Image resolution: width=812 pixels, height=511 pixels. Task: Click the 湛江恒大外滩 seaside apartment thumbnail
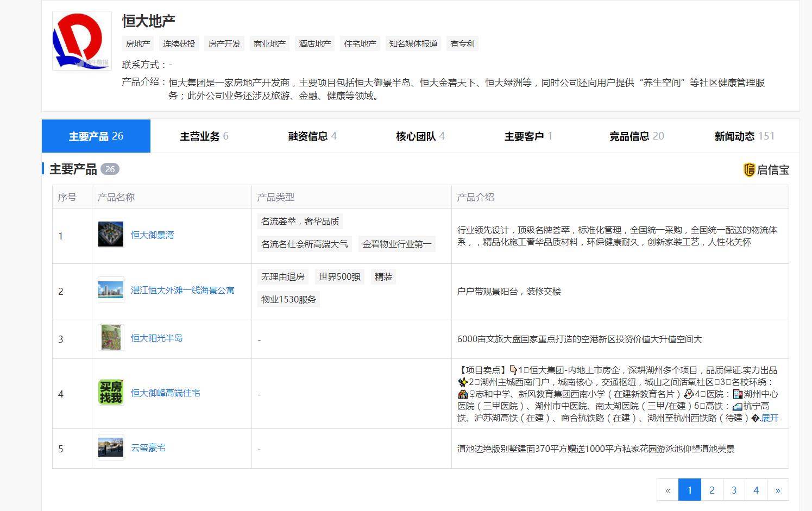coord(110,290)
